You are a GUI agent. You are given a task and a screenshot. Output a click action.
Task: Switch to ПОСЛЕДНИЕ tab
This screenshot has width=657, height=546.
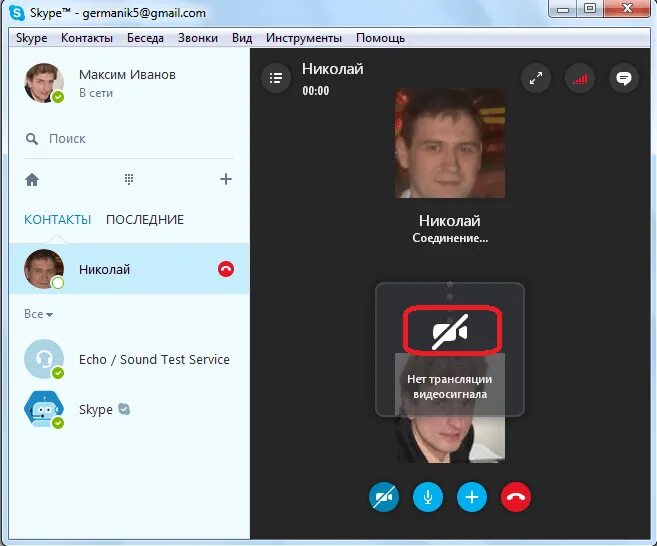[x=145, y=220]
